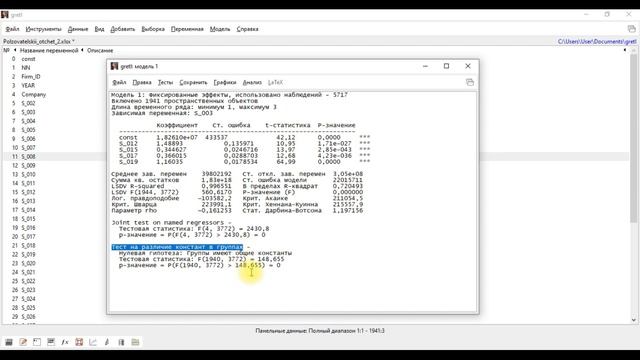Open Тесты menu in model window
The width and height of the screenshot is (640, 360).
point(165,82)
